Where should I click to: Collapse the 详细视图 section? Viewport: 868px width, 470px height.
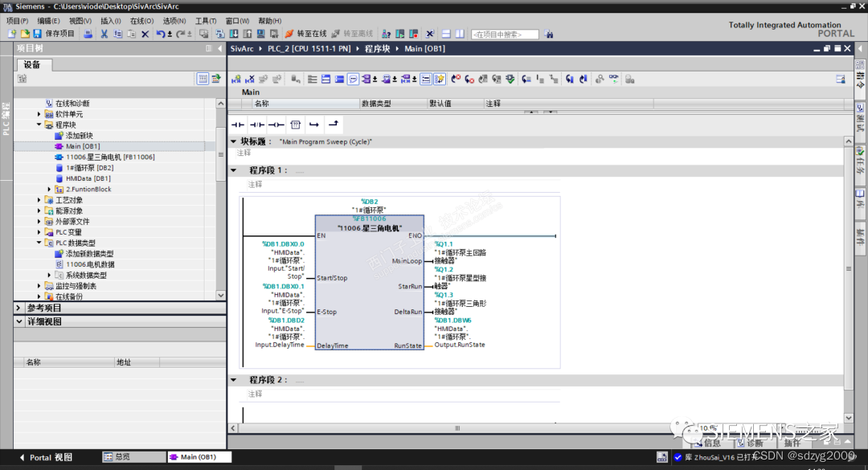(18, 321)
